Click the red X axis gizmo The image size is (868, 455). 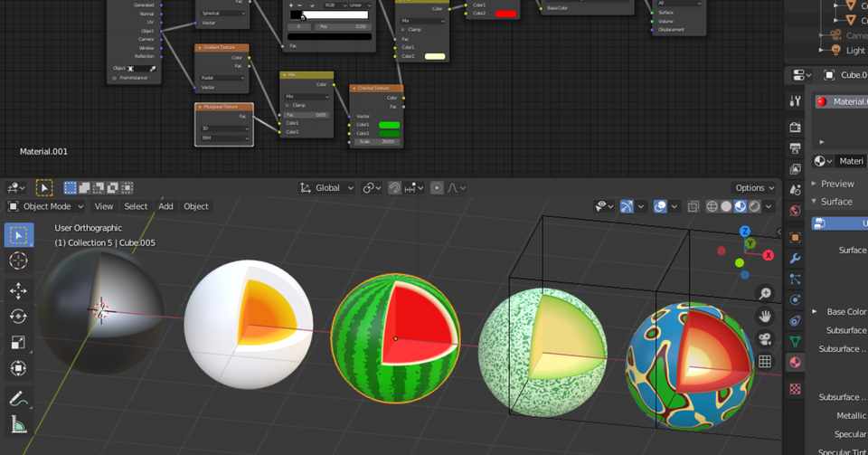click(769, 255)
